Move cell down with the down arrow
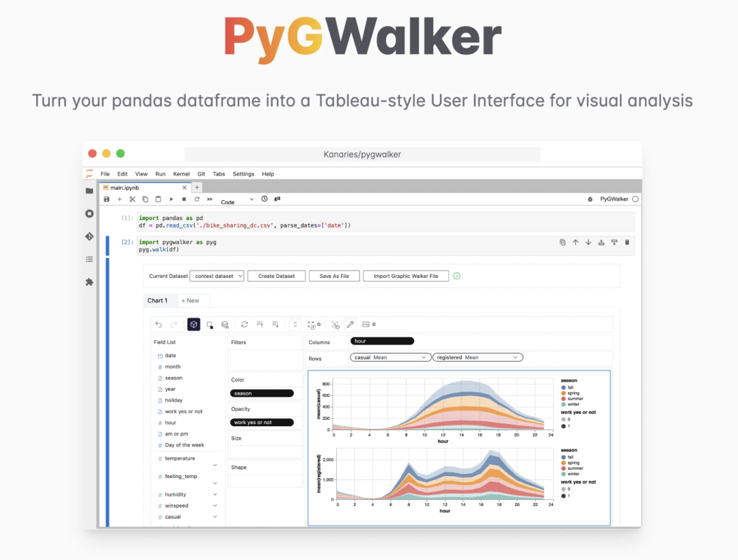 (x=588, y=242)
